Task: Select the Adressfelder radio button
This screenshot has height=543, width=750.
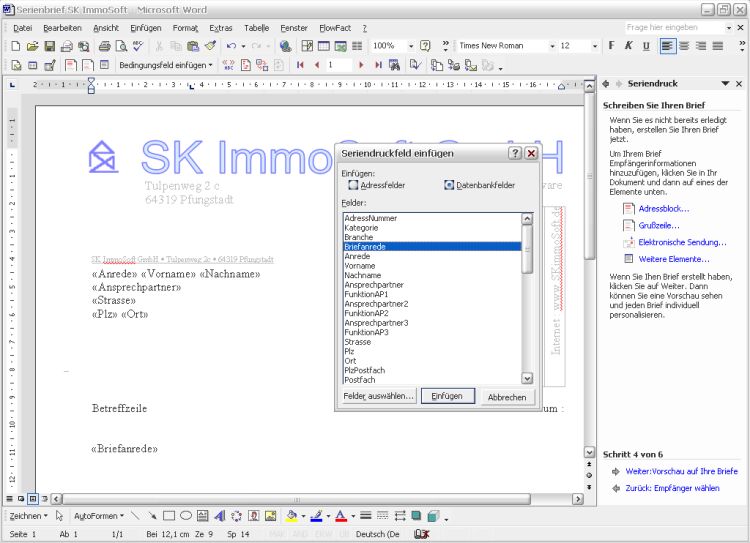Action: coord(353,185)
